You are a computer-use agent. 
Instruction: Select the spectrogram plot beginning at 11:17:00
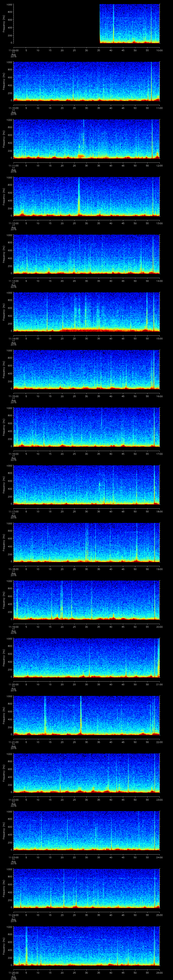point(87,485)
